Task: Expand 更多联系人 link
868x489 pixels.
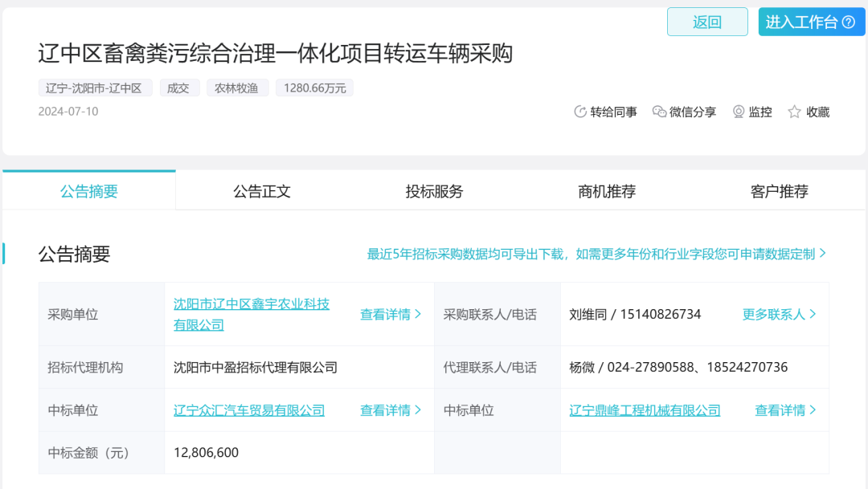Action: tap(780, 314)
